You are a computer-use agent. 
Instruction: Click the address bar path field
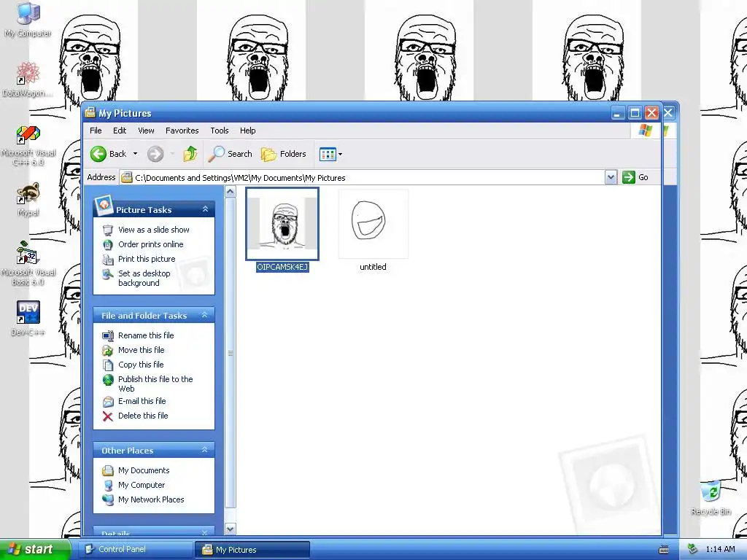click(x=363, y=178)
